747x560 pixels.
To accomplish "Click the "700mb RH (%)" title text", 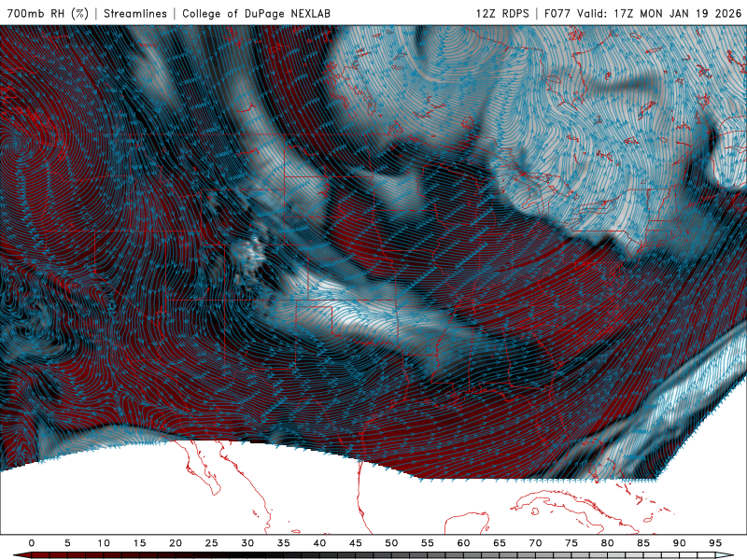I will coord(48,13).
